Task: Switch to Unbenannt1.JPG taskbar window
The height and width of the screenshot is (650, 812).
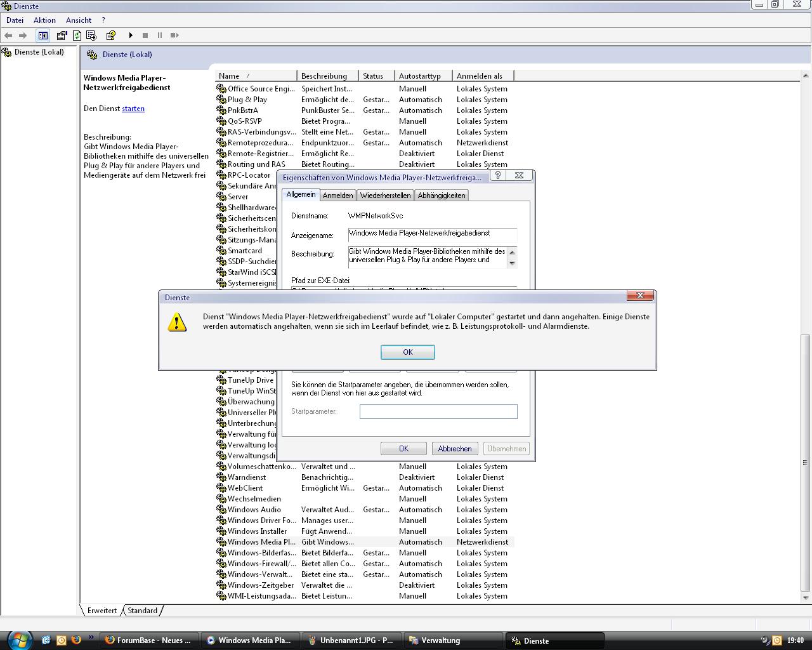Action: coord(352,640)
